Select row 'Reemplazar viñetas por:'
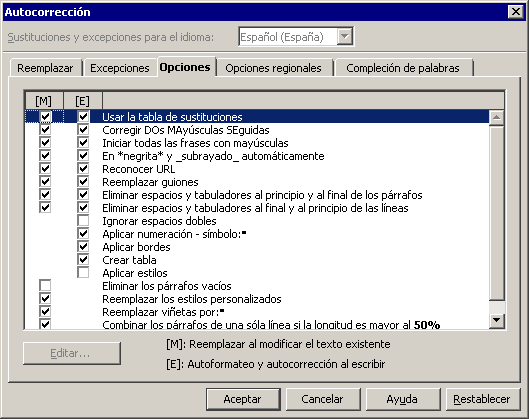Screen dimensions: 529x419 click(x=257, y=312)
